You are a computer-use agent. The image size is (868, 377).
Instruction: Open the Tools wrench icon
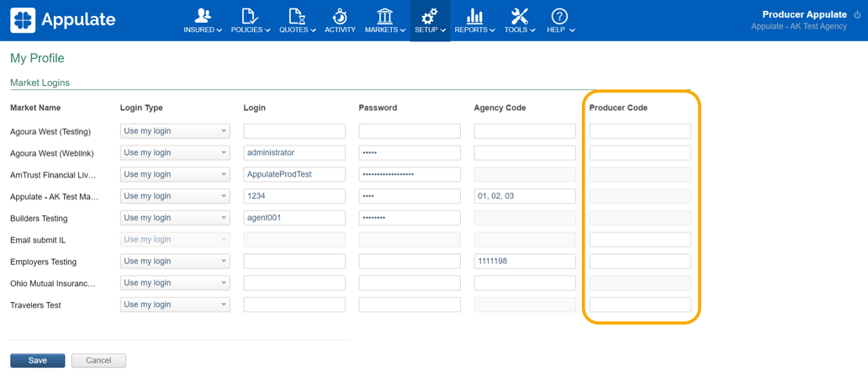pyautogui.click(x=519, y=16)
